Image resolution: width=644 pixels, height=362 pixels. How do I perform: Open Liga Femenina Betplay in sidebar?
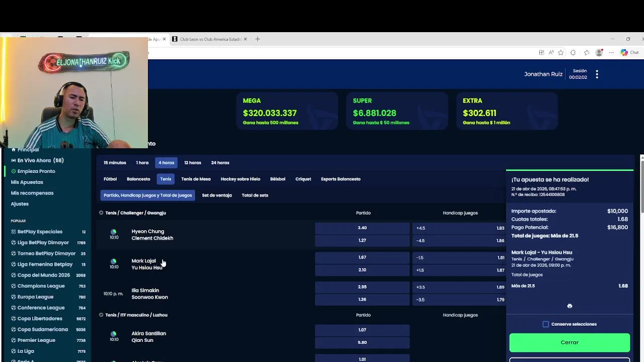45,264
